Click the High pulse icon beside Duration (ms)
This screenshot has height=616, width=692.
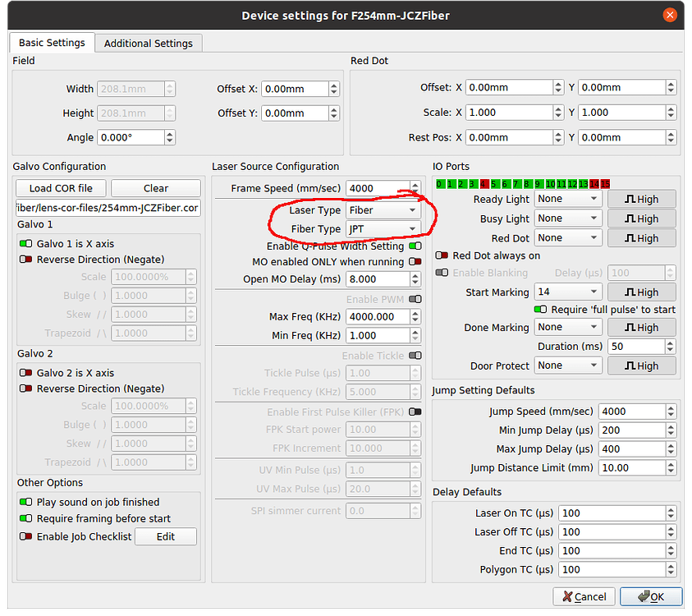[x=640, y=346]
